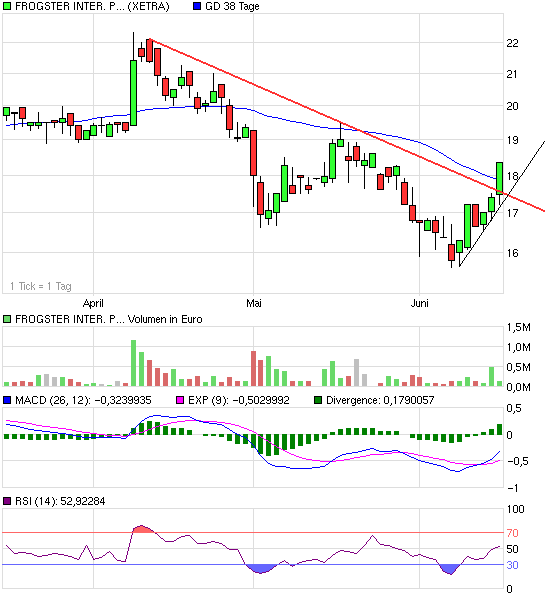The image size is (545, 597).
Task: Click the last dark green divergence bar in MACD panel
Action: tap(500, 429)
